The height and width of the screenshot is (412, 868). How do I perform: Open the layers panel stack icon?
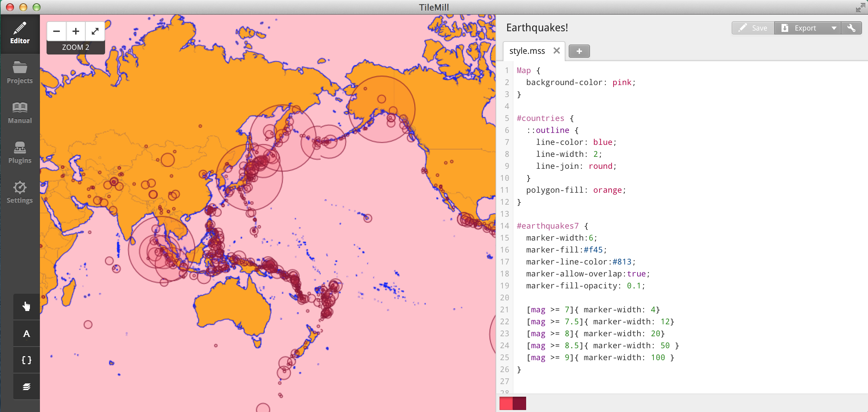27,386
